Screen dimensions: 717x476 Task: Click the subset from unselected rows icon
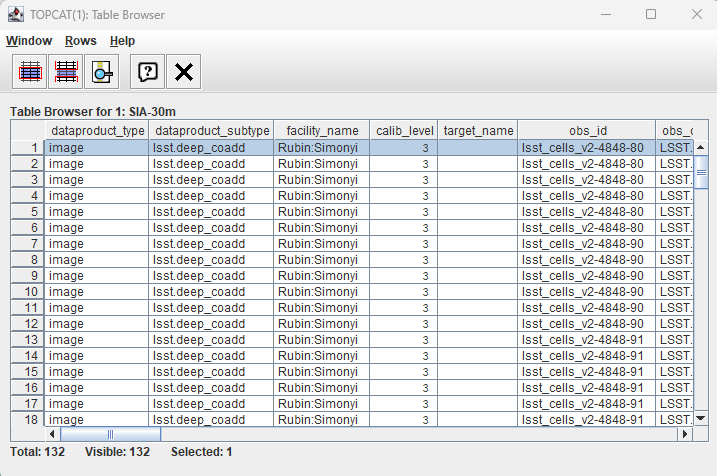point(66,72)
